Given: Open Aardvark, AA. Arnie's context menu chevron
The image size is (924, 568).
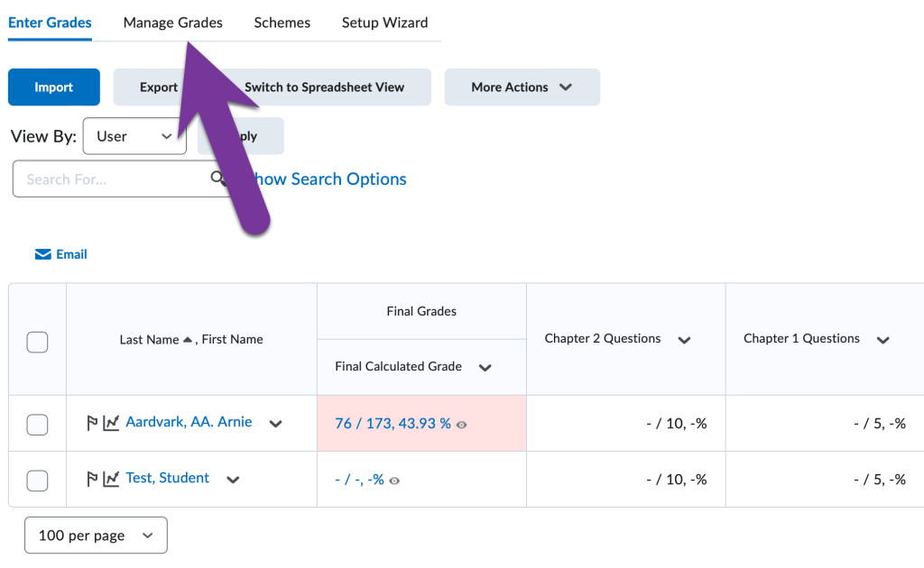Looking at the screenshot, I should tap(275, 423).
